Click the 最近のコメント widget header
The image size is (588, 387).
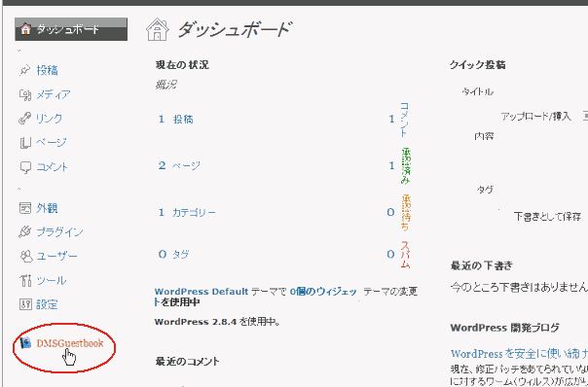point(187,362)
